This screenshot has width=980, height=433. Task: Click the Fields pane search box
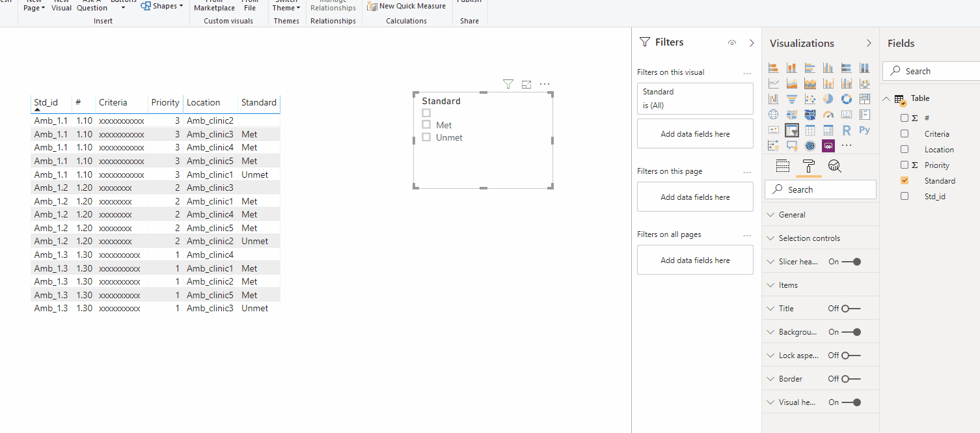click(x=931, y=71)
